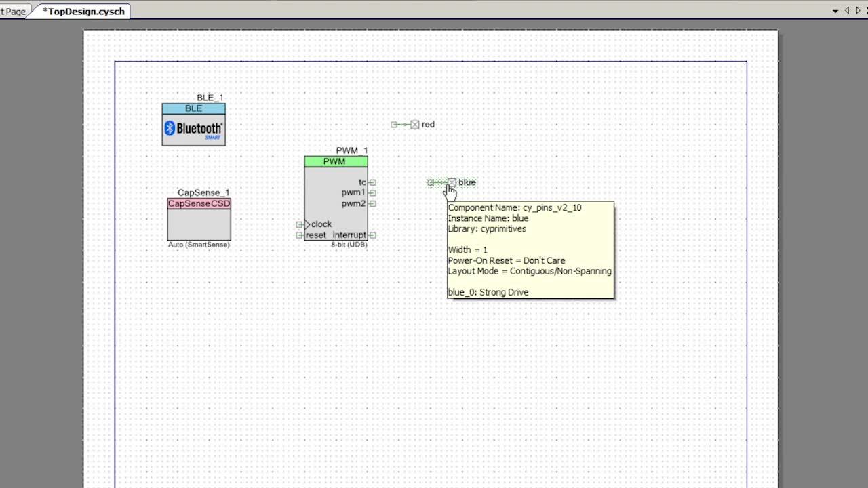Click the blue pin component
This screenshot has height=488, width=868.
tap(452, 182)
